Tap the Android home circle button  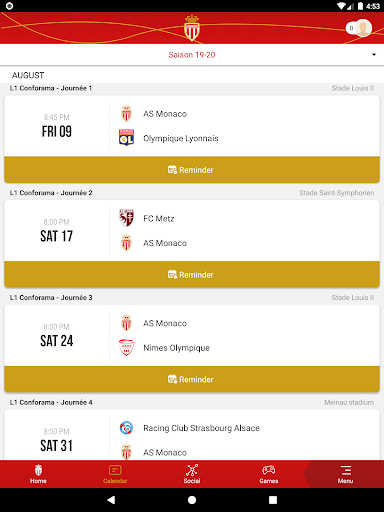click(192, 500)
